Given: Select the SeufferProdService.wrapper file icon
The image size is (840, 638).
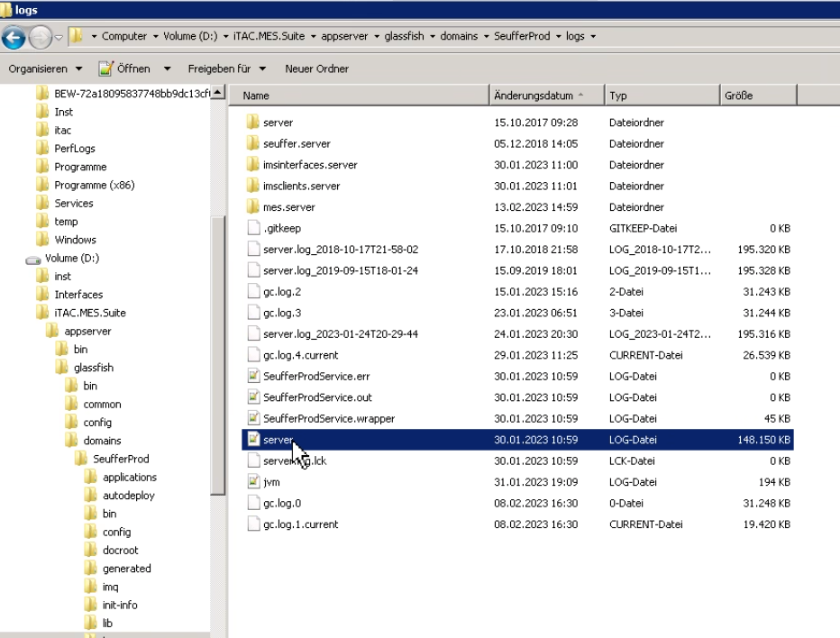Looking at the screenshot, I should coord(253,418).
